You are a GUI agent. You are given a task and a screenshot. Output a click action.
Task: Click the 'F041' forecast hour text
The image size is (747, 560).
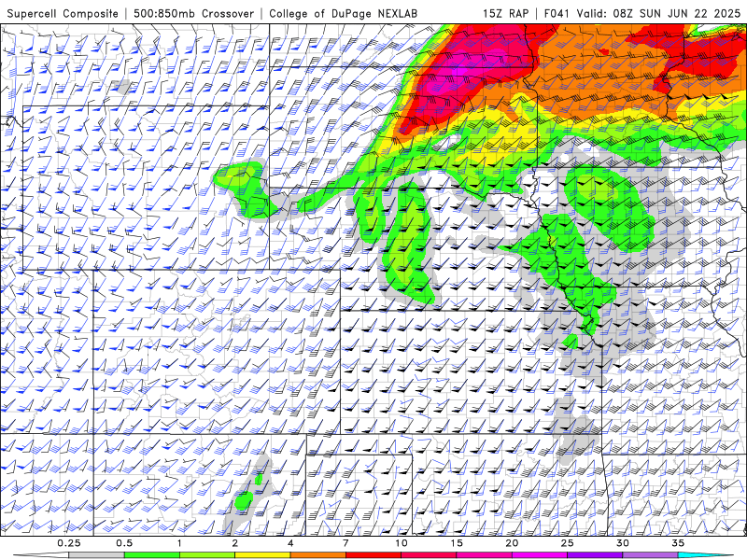(557, 13)
